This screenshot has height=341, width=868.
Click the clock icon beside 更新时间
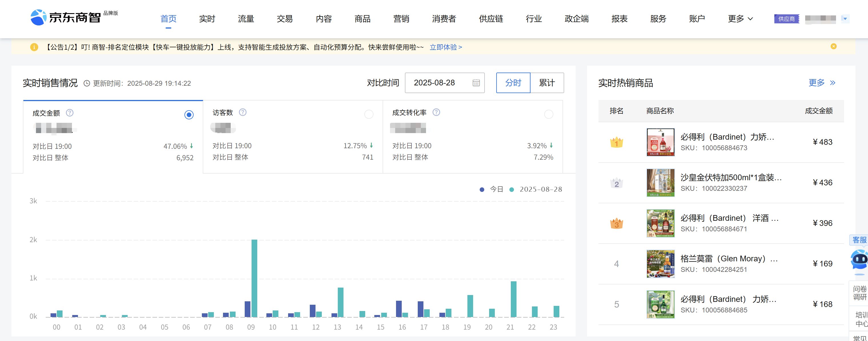pos(87,83)
